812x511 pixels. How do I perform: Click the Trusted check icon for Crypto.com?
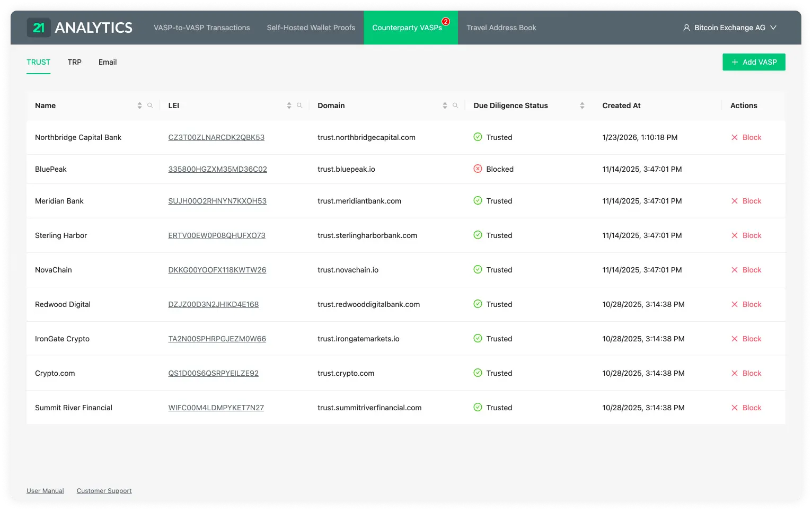tap(478, 373)
